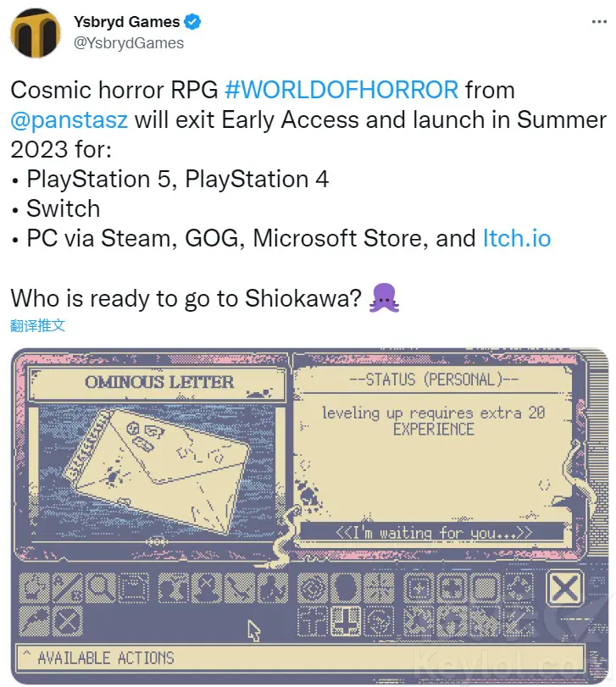Image resolution: width=616 pixels, height=687 pixels.
Task: Click the Ominous Letter envelope picture
Action: [x=156, y=473]
